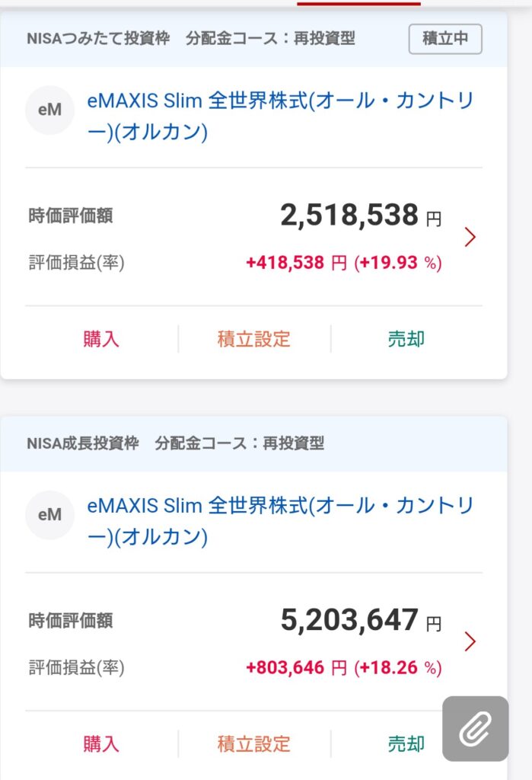532x780 pixels.
Task: Click the +803,646 円 (+18.26 %) profit figure
Action: coord(343,668)
